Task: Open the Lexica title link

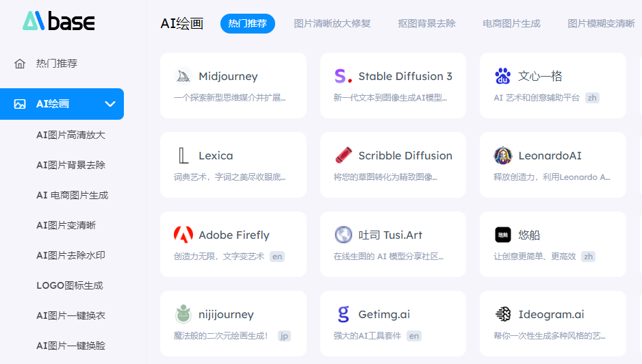Action: coord(216,155)
